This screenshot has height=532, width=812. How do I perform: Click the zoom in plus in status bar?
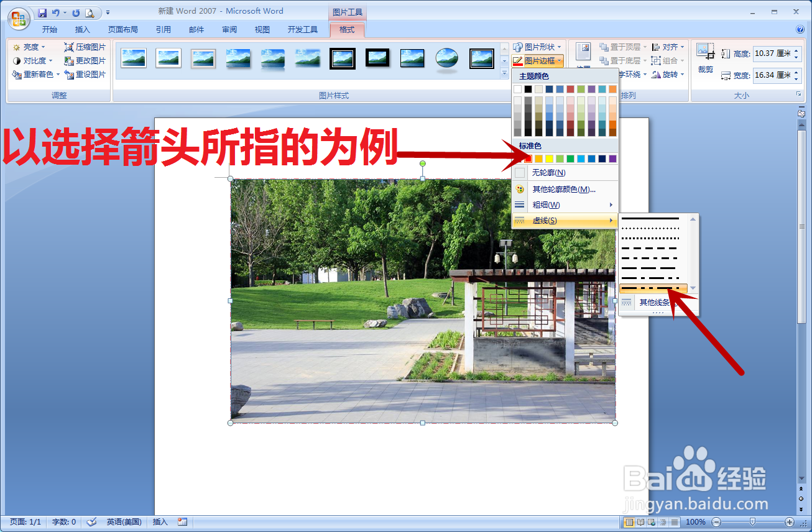(789, 522)
